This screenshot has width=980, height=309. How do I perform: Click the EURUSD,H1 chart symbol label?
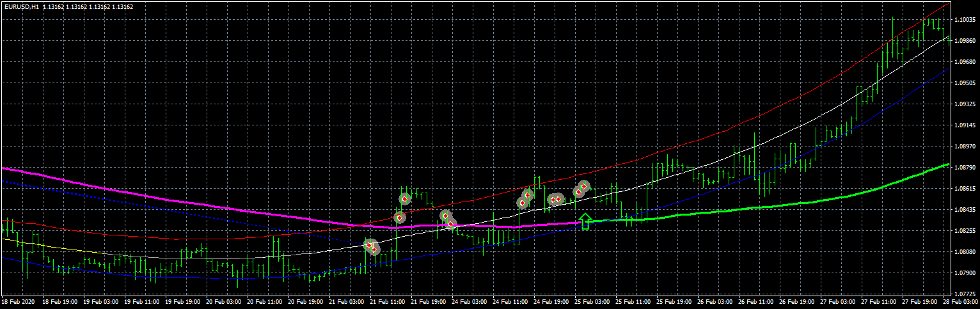click(21, 7)
